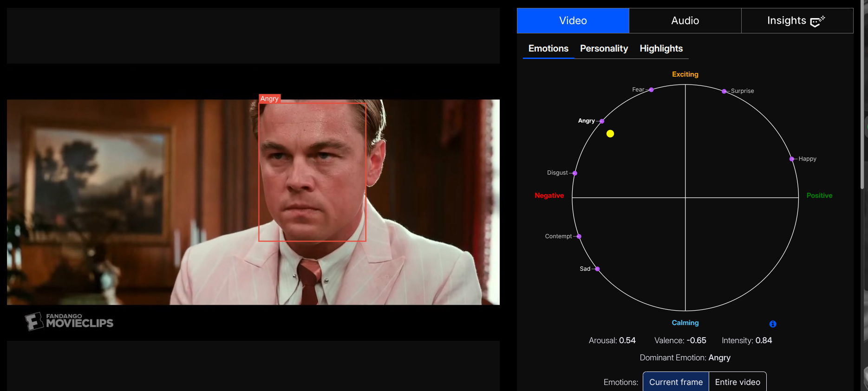This screenshot has height=391, width=868.
Task: Open the Audio tab
Action: 685,20
